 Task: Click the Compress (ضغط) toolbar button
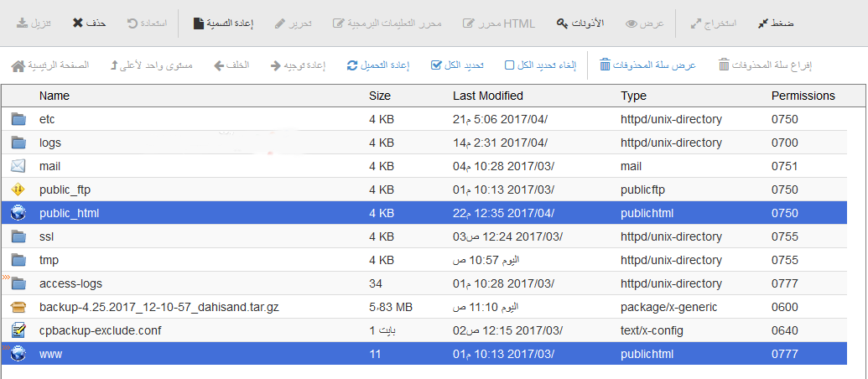pos(775,23)
